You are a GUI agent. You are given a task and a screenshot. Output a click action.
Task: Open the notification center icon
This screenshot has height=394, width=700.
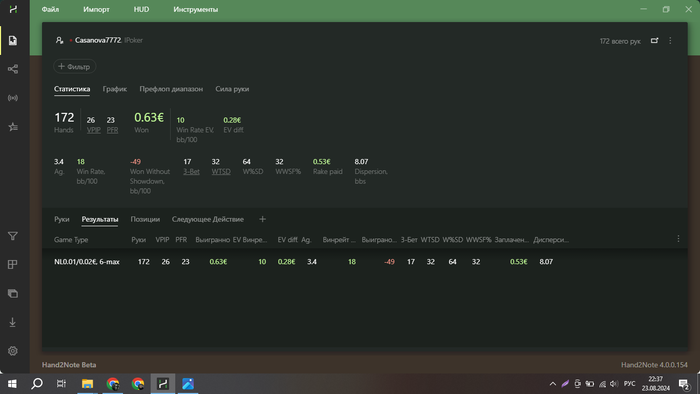[x=684, y=384]
